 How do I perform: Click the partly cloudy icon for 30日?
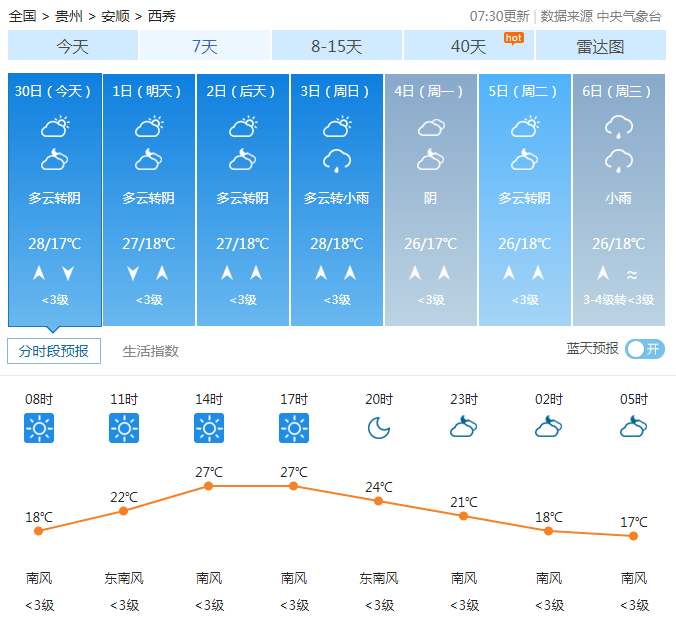[55, 127]
